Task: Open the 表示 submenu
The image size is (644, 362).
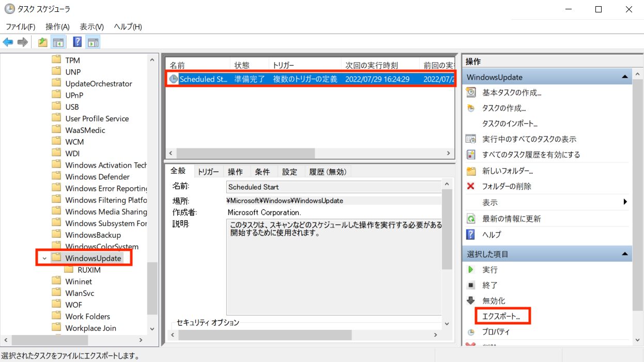Action: [x=489, y=202]
